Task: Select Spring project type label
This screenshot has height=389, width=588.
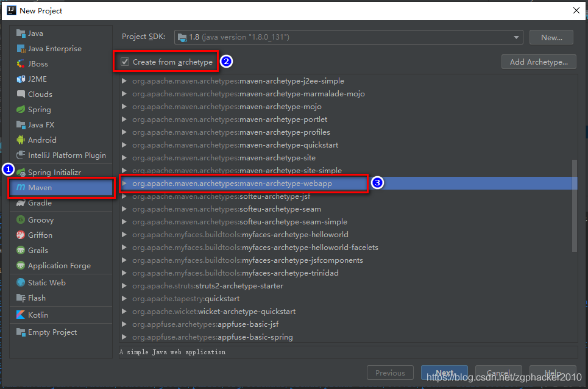Action: (40, 110)
